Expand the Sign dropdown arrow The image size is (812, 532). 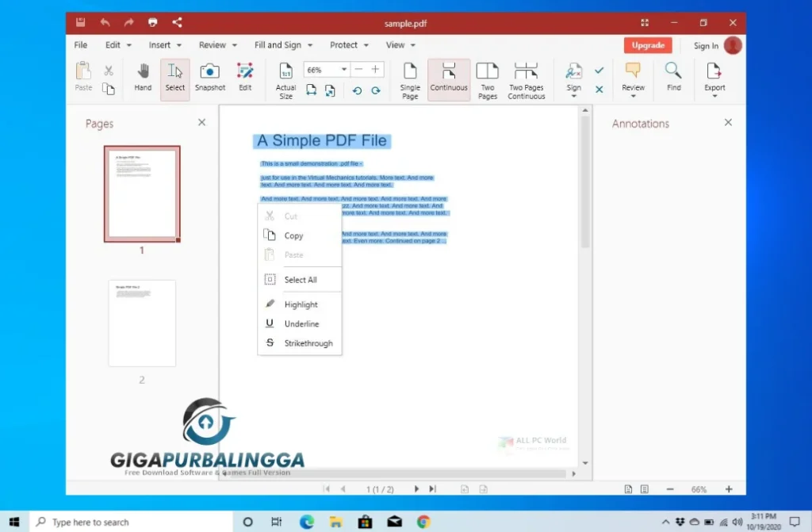574,95
